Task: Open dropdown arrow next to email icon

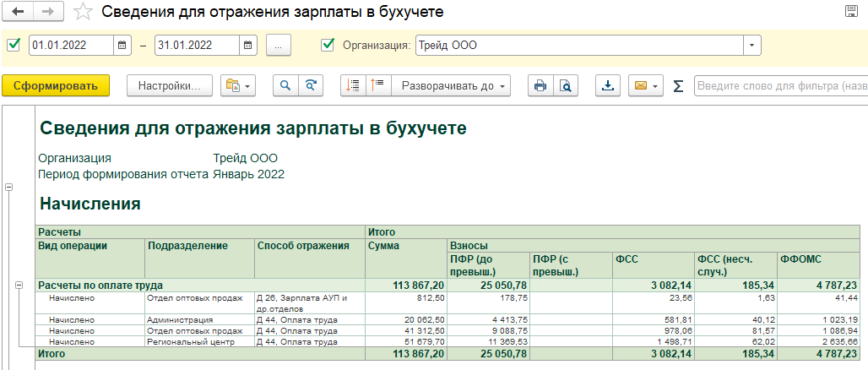Action: click(656, 86)
